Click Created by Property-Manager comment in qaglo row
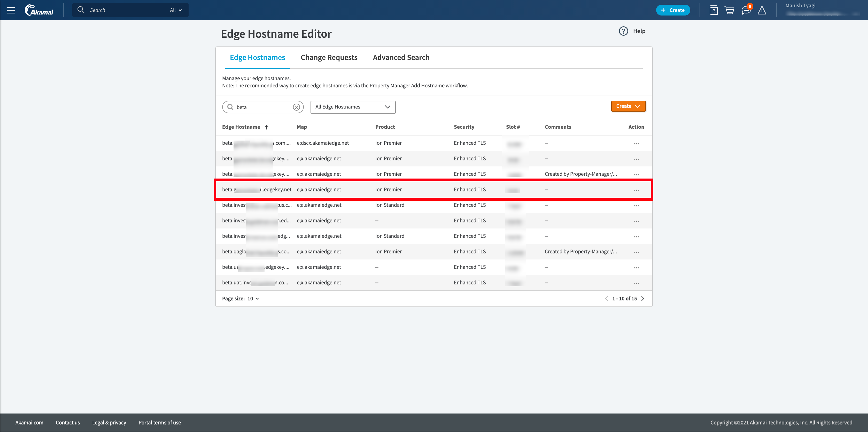Screen dimensions: 868x432 pos(580,252)
